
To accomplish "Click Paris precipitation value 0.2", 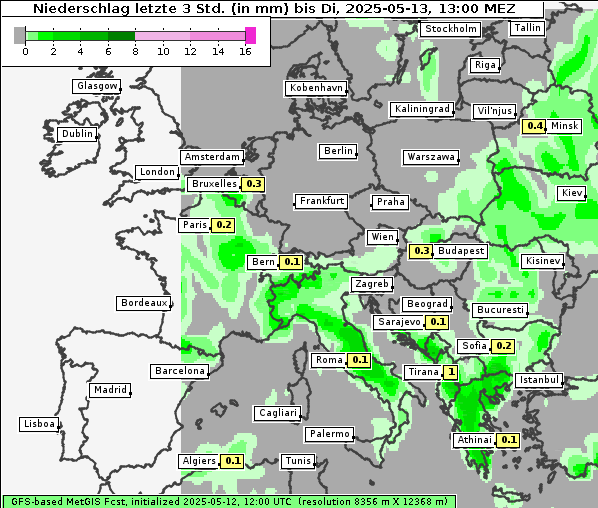I will [223, 225].
